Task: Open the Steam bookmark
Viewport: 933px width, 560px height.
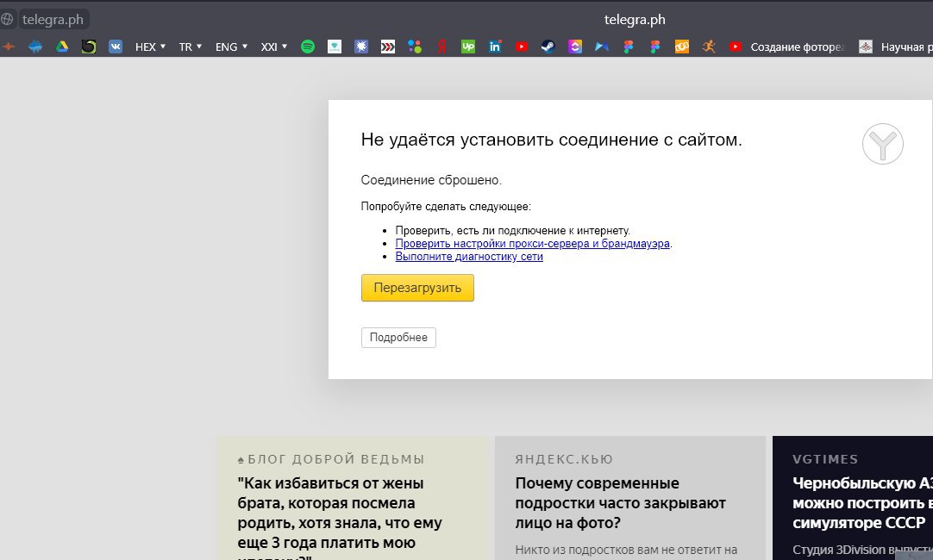Action: [548, 47]
